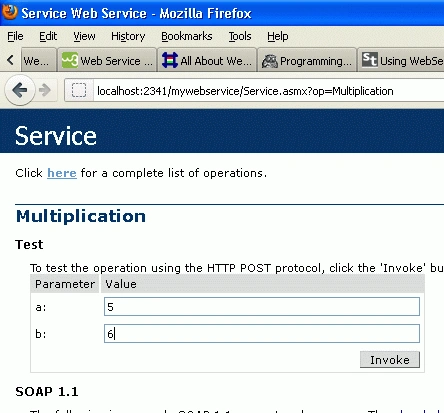Open the Tools menu

[x=240, y=36]
